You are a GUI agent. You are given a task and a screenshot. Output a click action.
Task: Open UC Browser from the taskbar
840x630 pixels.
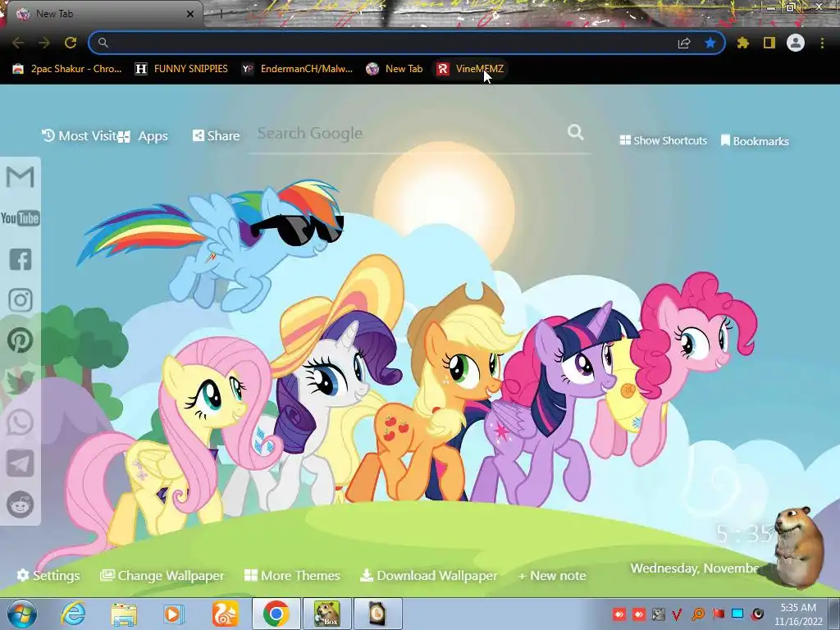coord(225,614)
